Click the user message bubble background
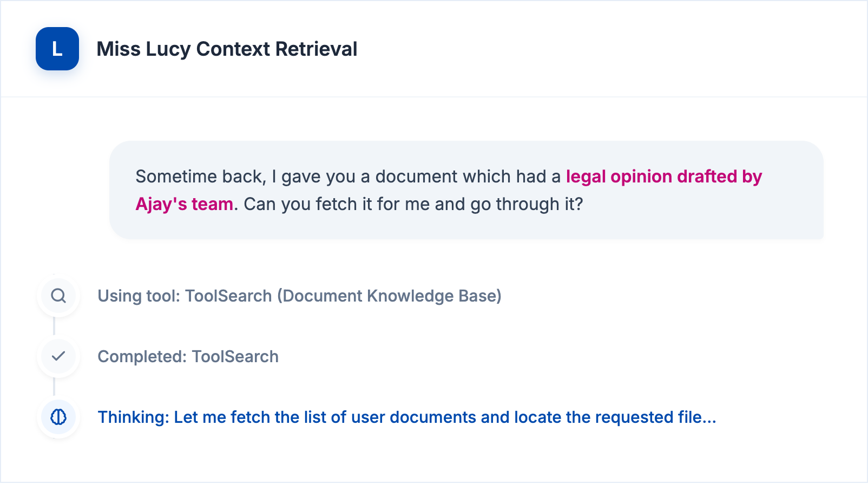 coord(466,190)
